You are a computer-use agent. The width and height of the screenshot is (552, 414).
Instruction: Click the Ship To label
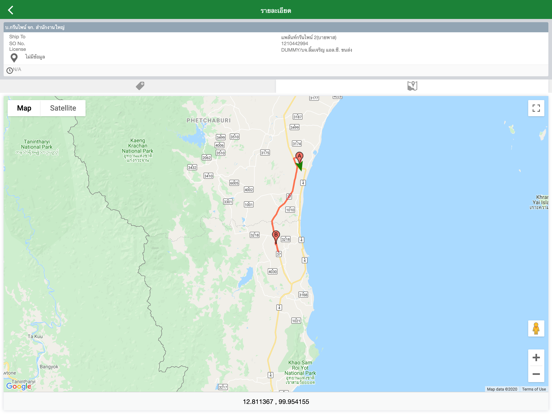(x=17, y=37)
